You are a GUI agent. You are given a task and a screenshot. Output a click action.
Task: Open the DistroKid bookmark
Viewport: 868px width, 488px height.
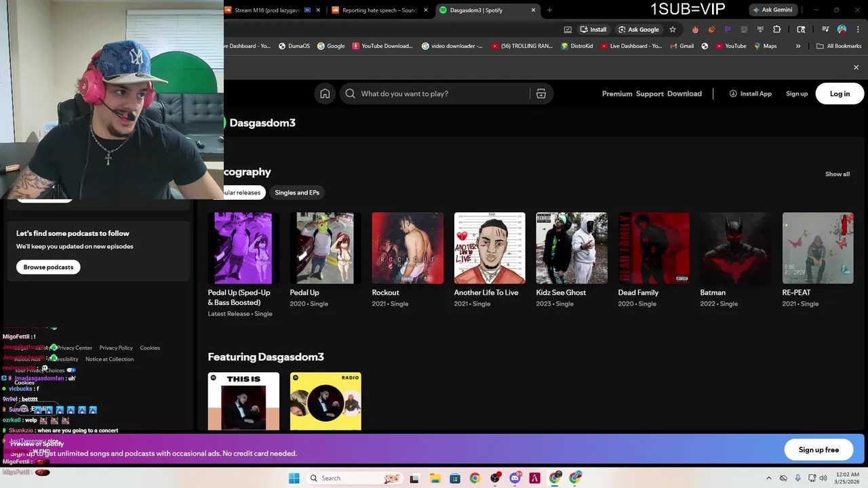point(576,46)
